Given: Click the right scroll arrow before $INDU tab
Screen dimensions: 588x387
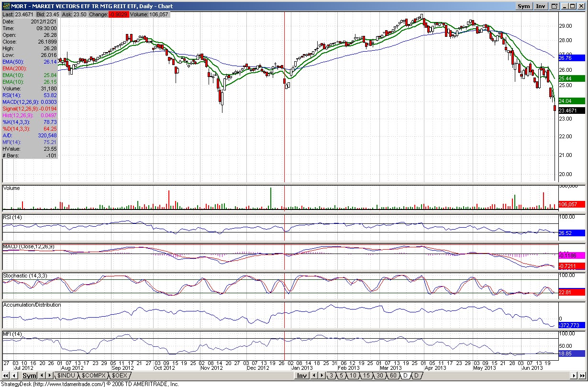Looking at the screenshot, I should [49, 376].
